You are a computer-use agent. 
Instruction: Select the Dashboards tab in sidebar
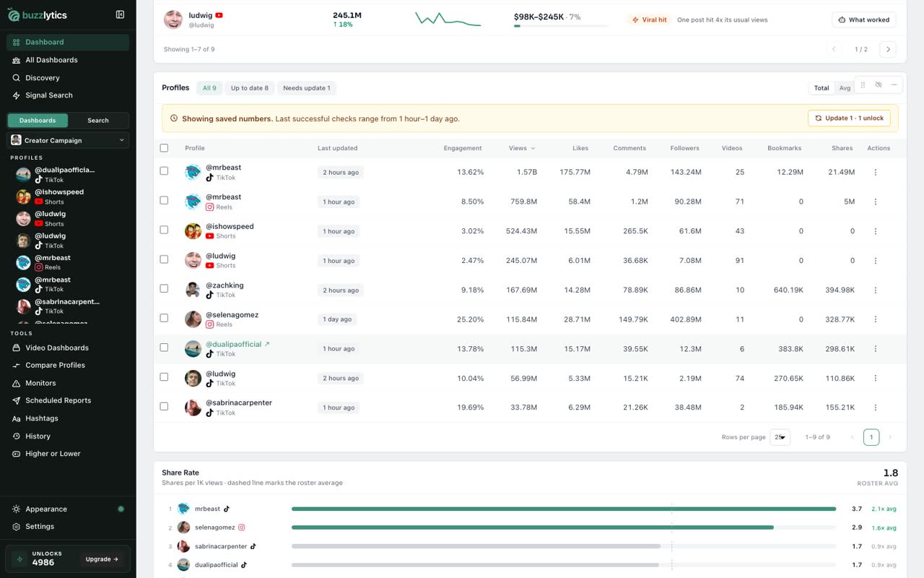(x=38, y=121)
